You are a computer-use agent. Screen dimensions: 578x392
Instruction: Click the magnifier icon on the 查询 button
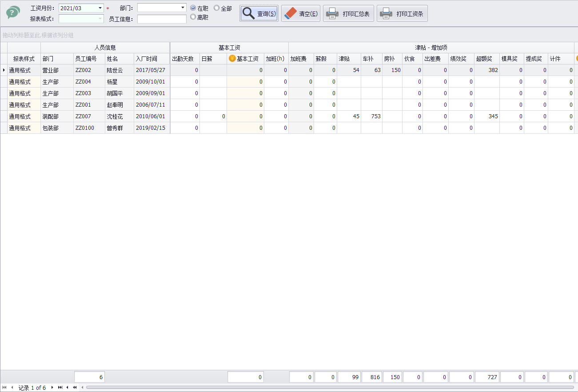click(248, 13)
